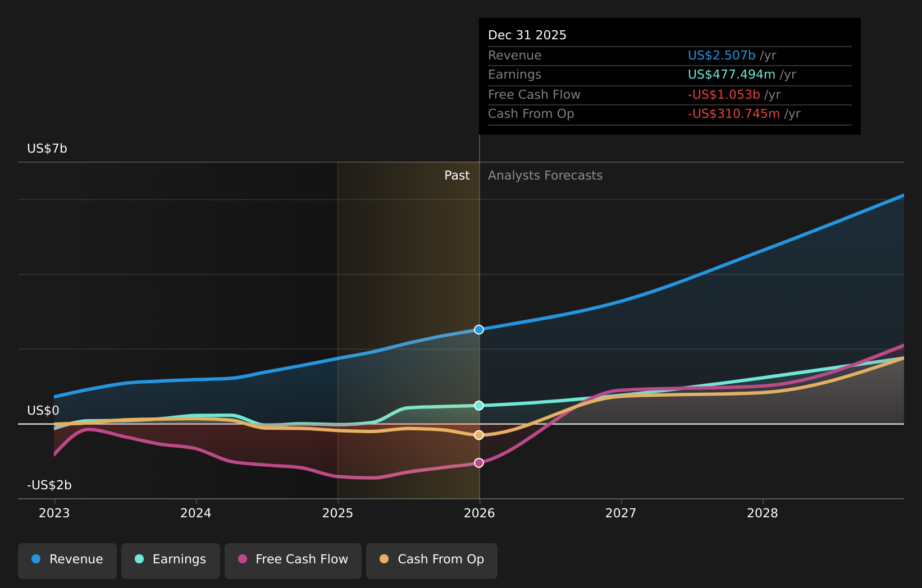Viewport: 922px width, 588px height.
Task: Expand the Free Cash Flow tooltip row
Action: pyautogui.click(x=534, y=94)
